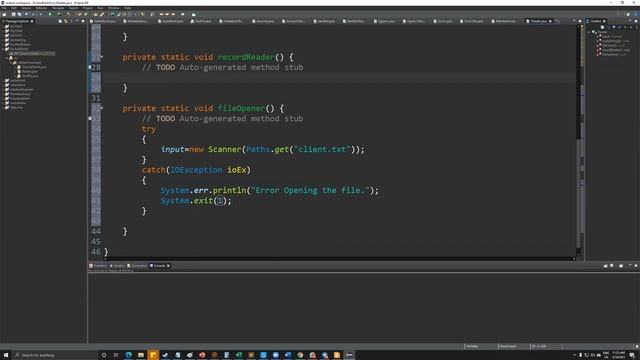Open the Project menu
This screenshot has height=360, width=640.
coord(88,8)
